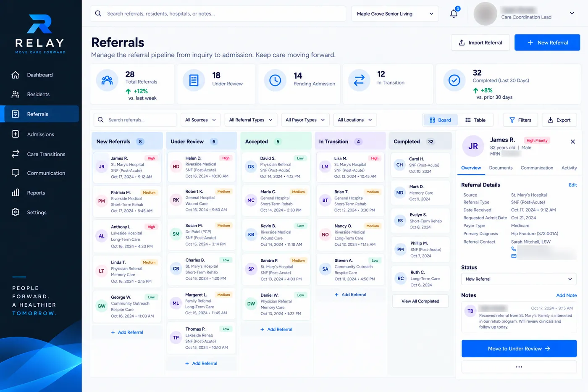
Task: Open the All Sources dropdown
Action: [201, 120]
